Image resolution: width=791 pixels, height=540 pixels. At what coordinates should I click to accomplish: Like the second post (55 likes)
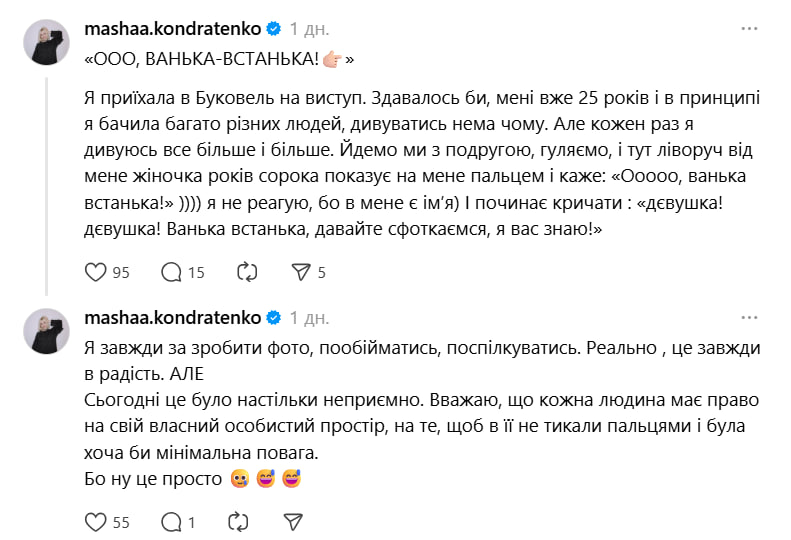pos(97,521)
